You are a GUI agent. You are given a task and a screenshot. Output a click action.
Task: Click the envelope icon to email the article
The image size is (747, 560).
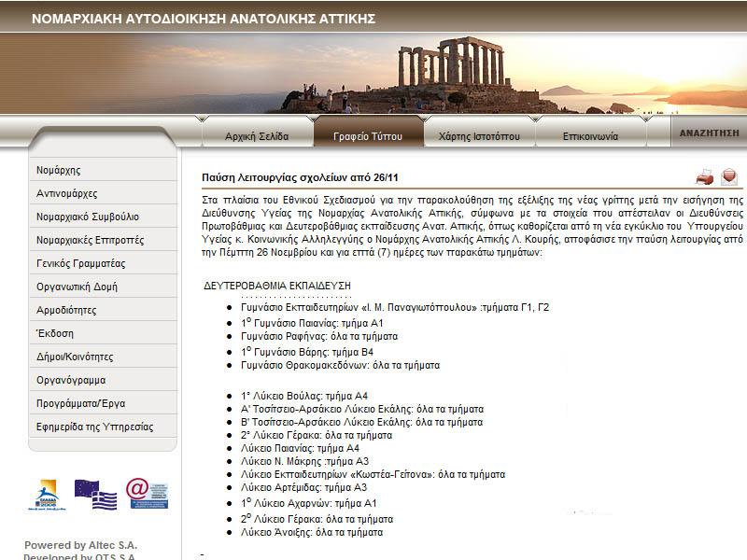coord(729,176)
